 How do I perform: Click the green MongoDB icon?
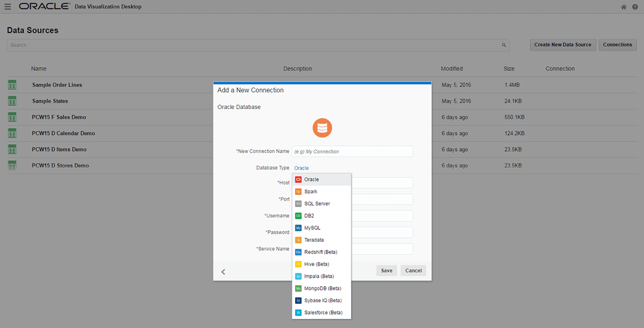click(x=298, y=288)
